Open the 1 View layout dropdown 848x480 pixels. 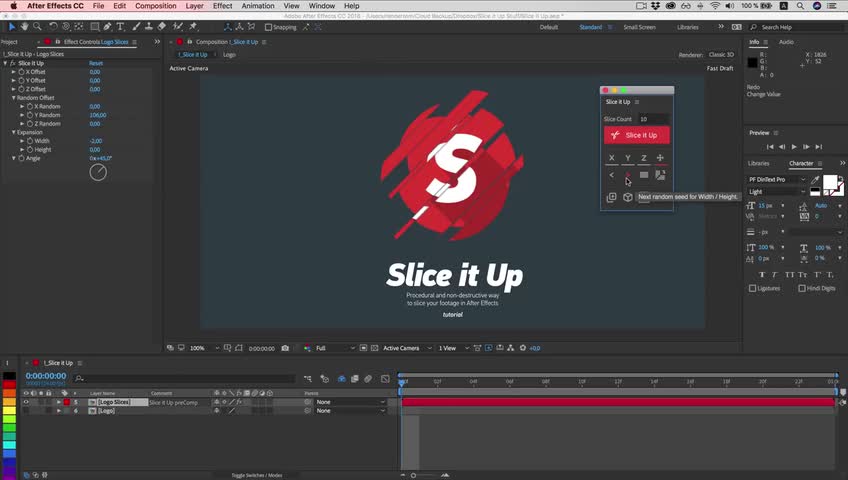(x=453, y=348)
